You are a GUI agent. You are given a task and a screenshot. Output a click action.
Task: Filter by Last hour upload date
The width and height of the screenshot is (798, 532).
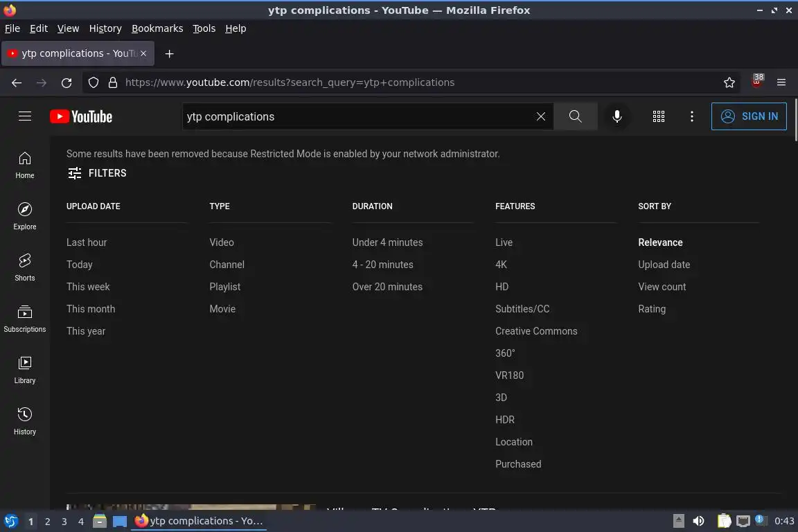point(87,242)
